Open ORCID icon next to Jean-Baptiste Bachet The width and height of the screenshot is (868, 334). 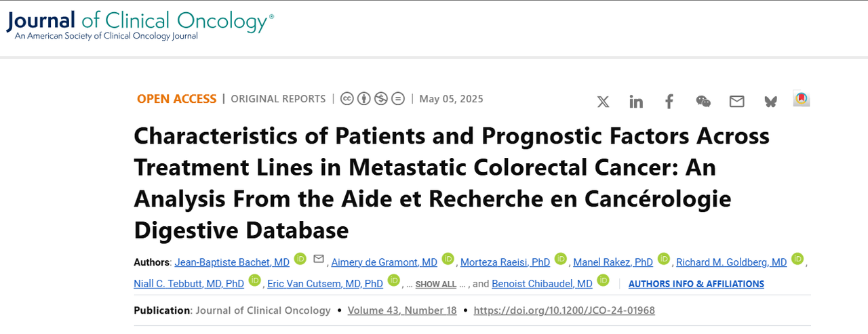click(x=300, y=259)
